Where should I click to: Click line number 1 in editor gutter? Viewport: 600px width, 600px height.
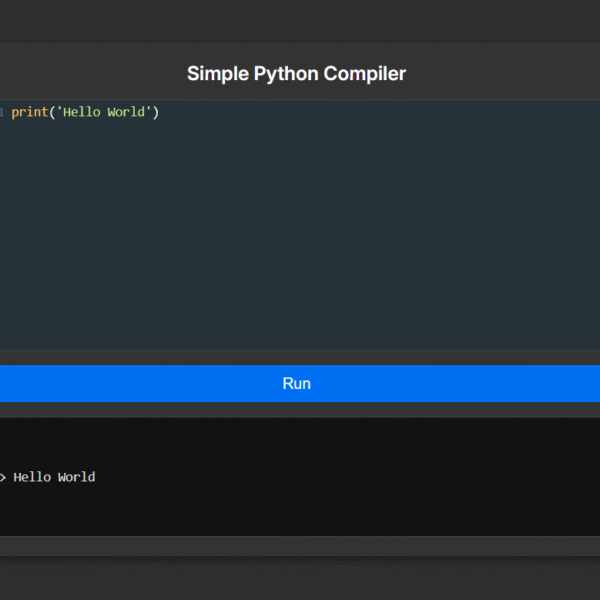tap(2, 112)
